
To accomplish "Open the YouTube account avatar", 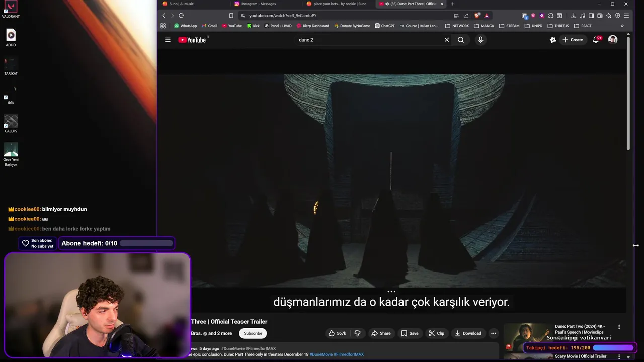I will coord(613,40).
